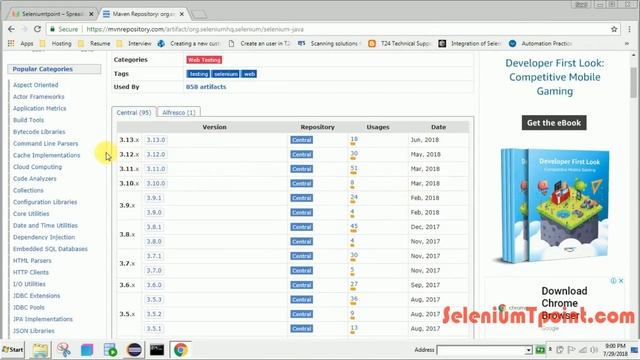Open Build Tools category
The width and height of the screenshot is (640, 360).
(x=28, y=120)
